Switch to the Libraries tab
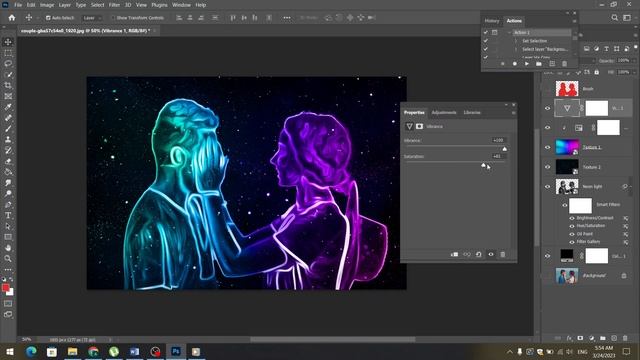The image size is (640, 360). click(x=472, y=113)
